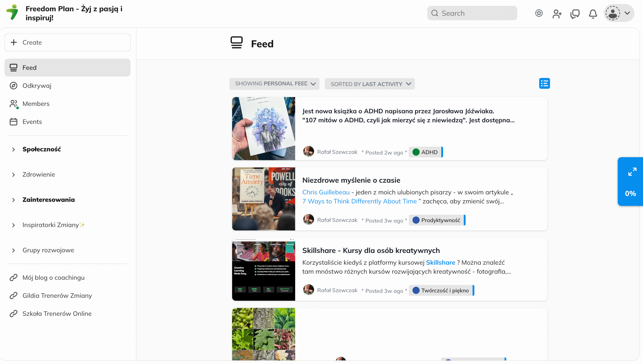Click in the Search field

tap(472, 13)
